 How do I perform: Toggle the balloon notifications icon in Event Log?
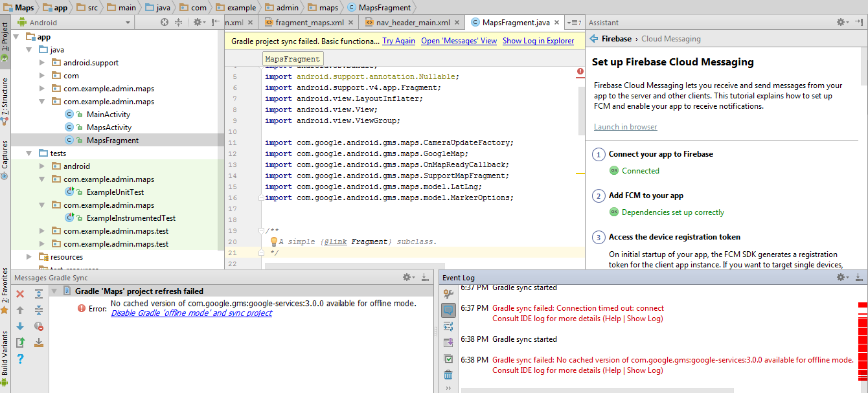pyautogui.click(x=448, y=310)
